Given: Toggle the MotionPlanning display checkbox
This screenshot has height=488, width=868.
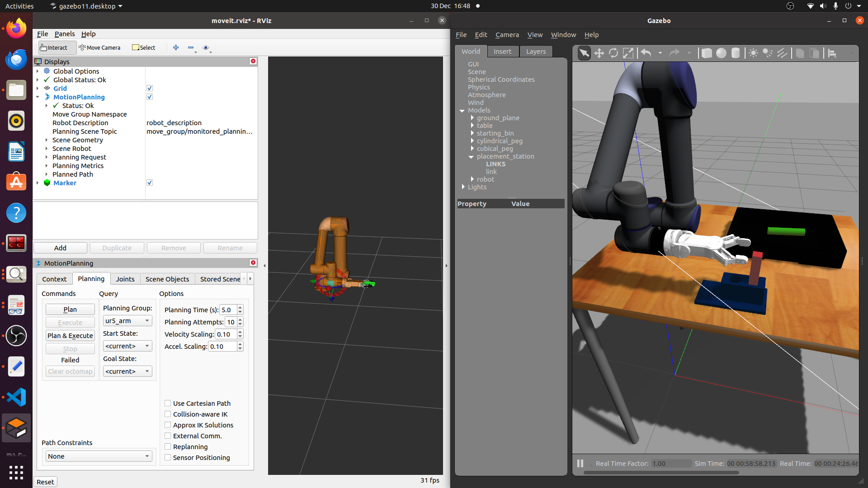Looking at the screenshot, I should point(150,97).
